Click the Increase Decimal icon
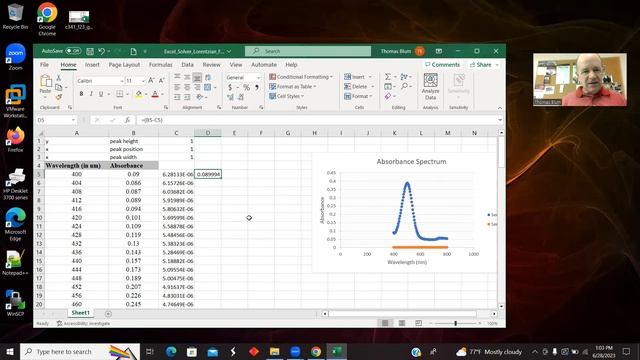Image resolution: width=640 pixels, height=360 pixels. [x=231, y=97]
